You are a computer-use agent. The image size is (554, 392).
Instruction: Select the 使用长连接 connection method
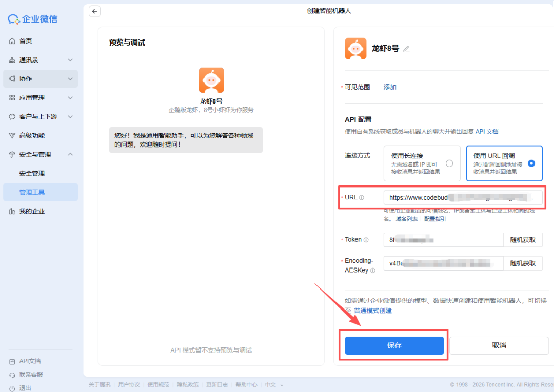pos(422,164)
